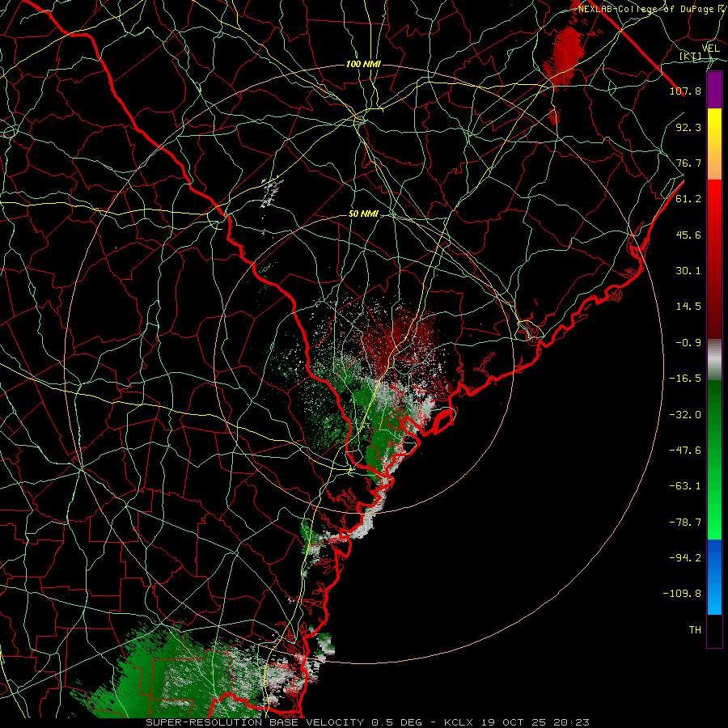Click the [KT] units label
The width and height of the screenshot is (728, 728).
691,56
